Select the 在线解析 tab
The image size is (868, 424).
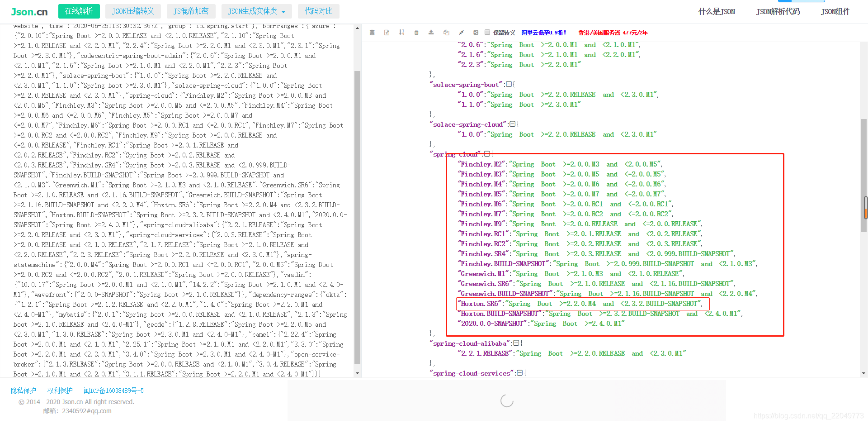tap(79, 11)
